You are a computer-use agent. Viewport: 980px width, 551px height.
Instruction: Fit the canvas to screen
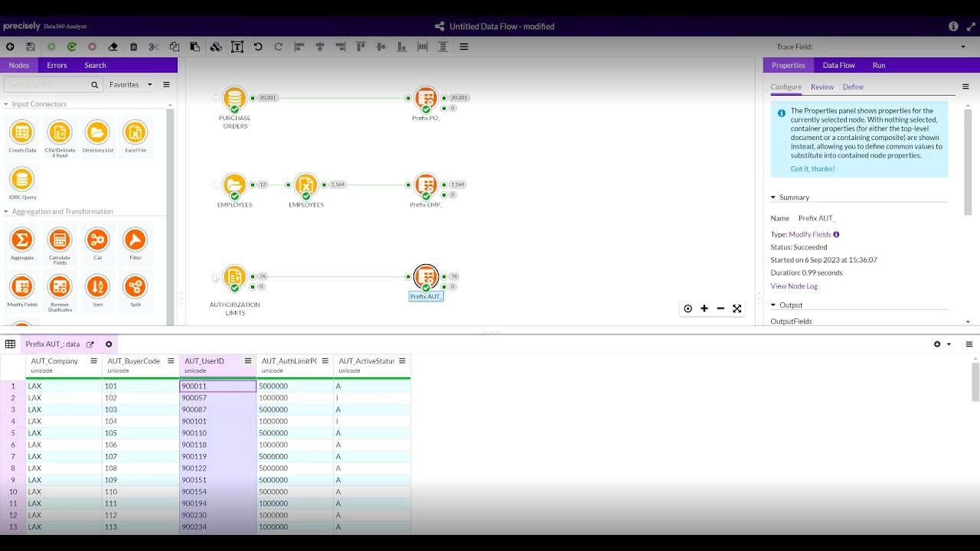737,308
